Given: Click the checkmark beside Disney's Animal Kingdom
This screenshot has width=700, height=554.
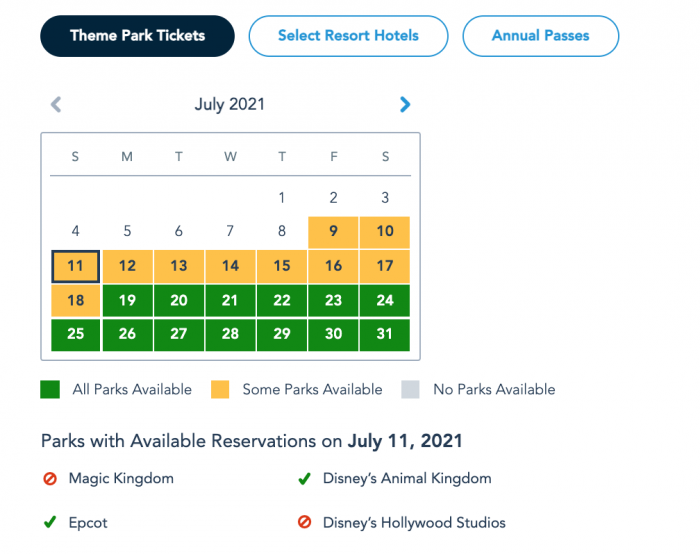Looking at the screenshot, I should (x=304, y=479).
